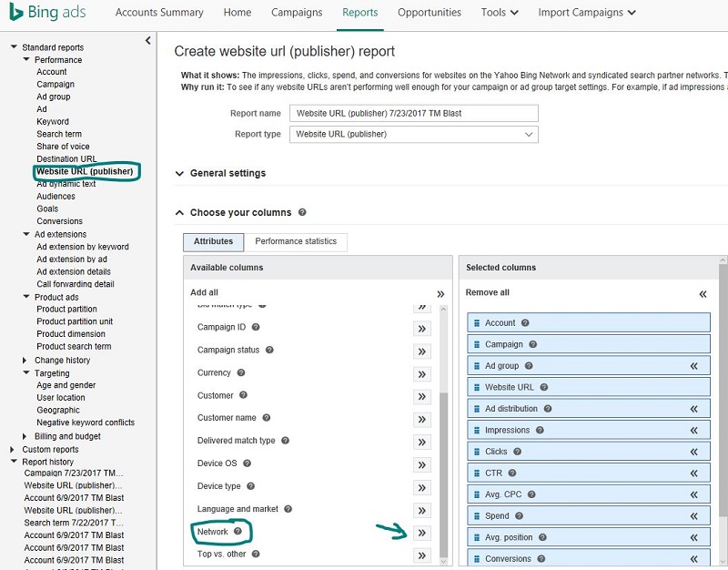
Task: Select Website URL (publisher) report
Action: pyautogui.click(x=85, y=171)
